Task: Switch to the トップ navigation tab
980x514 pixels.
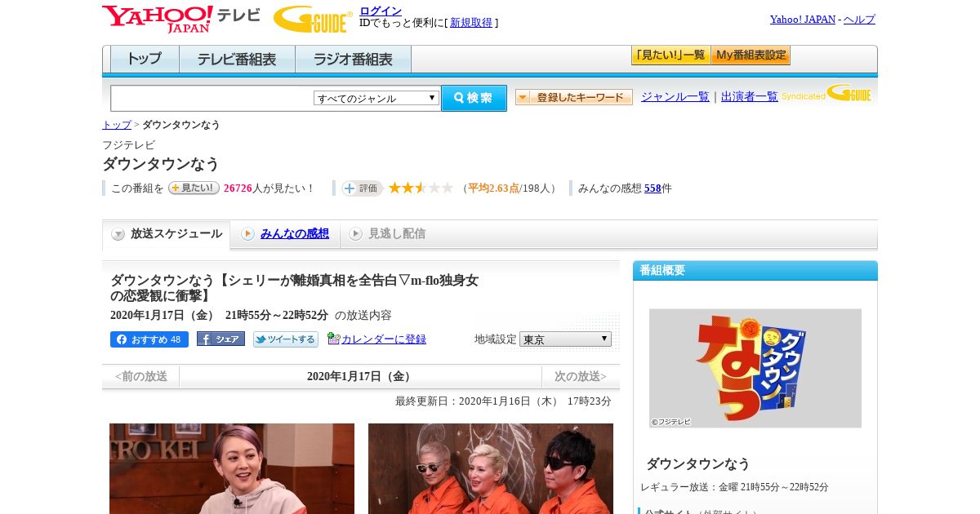Action: [145, 60]
